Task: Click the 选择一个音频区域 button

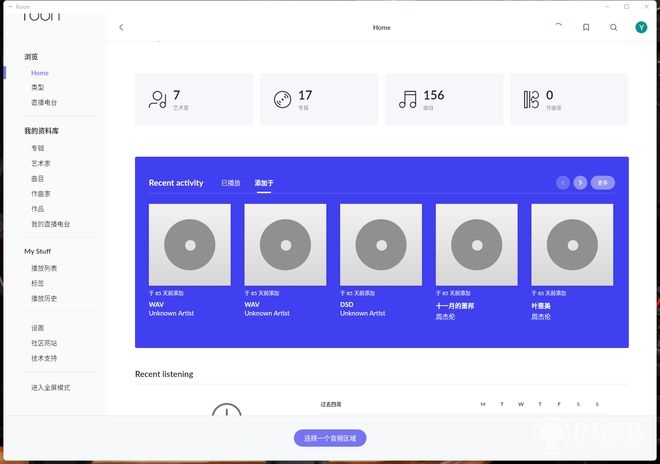Action: point(330,438)
